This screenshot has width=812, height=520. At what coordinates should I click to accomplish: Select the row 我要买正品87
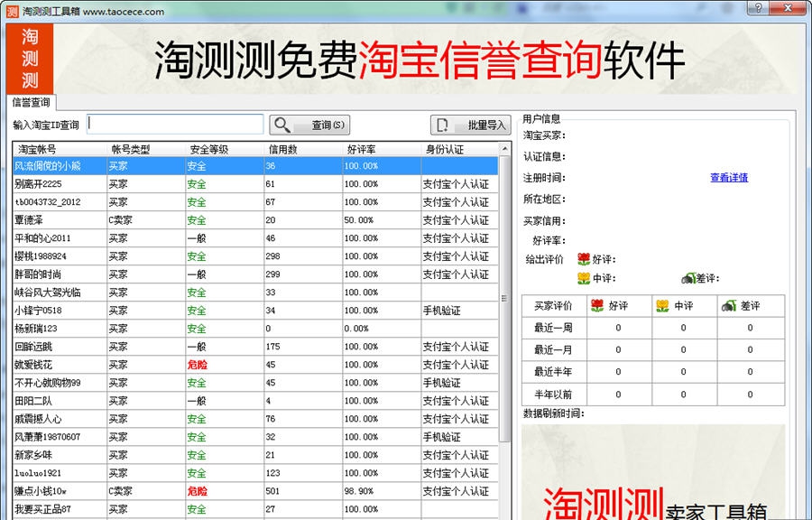coord(255,509)
